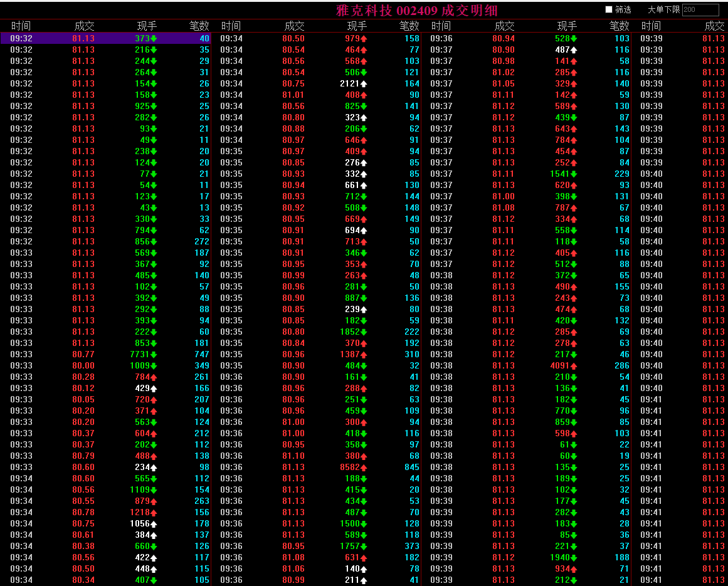This screenshot has height=586, width=728.
Task: Click the price cell 81.02
Action: 504,72
